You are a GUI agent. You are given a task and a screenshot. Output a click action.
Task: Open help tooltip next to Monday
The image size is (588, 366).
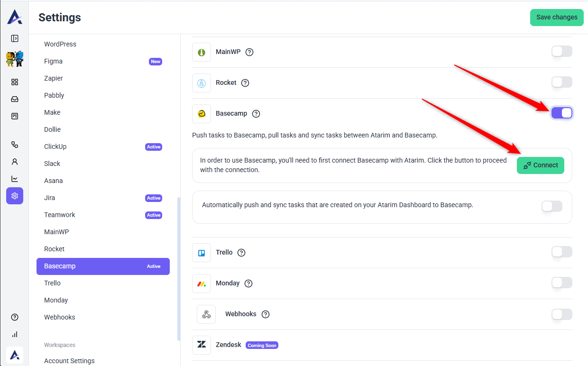pos(248,284)
